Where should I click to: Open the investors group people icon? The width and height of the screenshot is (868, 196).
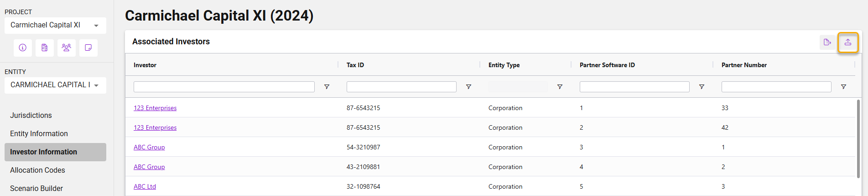[67, 48]
